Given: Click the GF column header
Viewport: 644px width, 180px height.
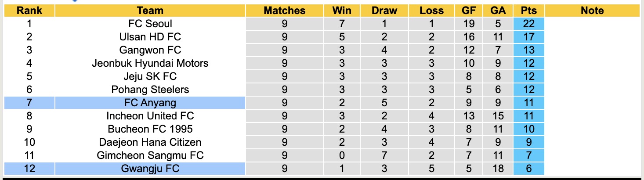Looking at the screenshot, I should tap(469, 11).
